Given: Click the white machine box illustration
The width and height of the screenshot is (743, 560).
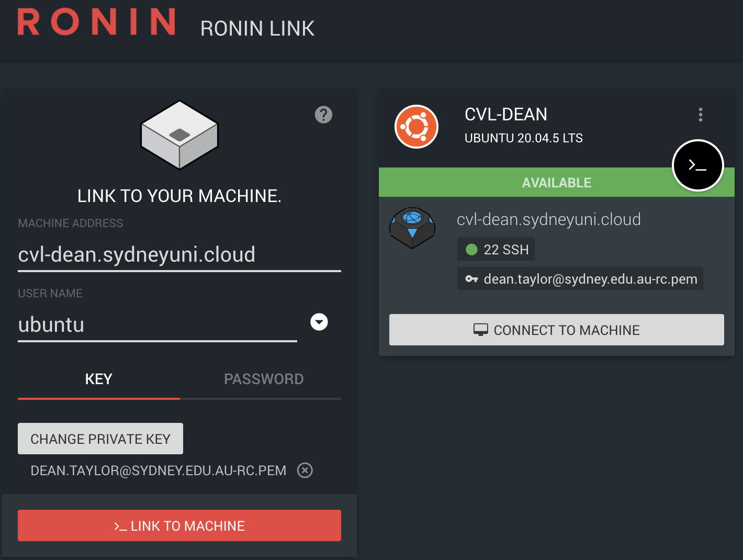Looking at the screenshot, I should coord(179,135).
